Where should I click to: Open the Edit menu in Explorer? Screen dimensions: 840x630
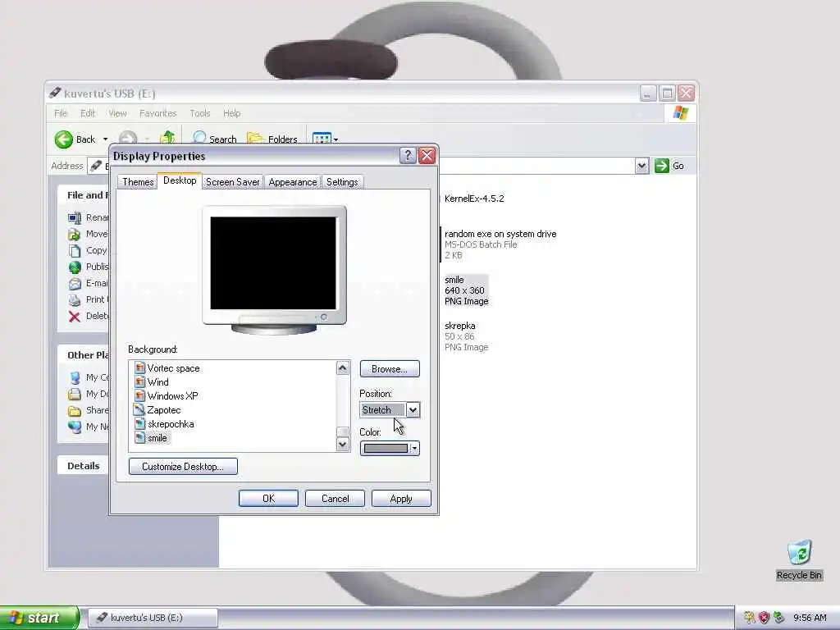point(87,113)
